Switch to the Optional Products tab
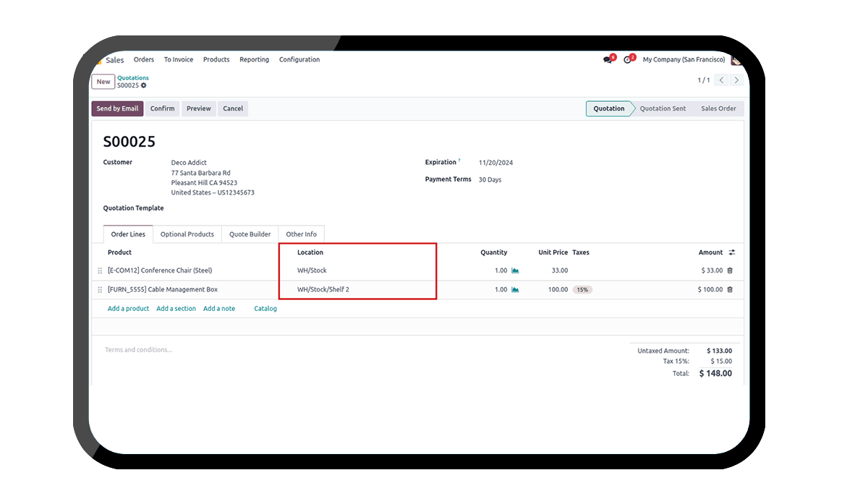The image size is (868, 504). click(187, 234)
